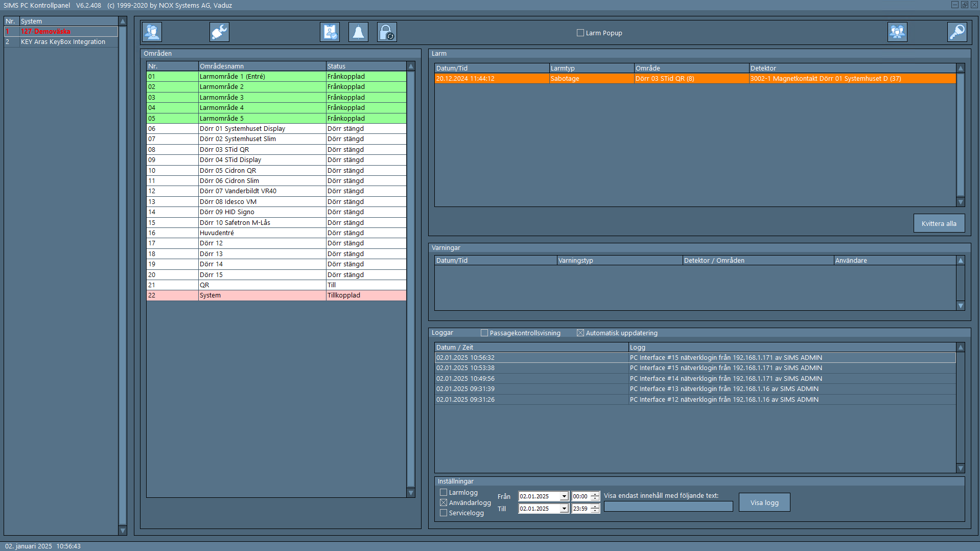The image size is (980, 551).
Task: Click the System list scroll-up arrow
Action: click(x=123, y=21)
